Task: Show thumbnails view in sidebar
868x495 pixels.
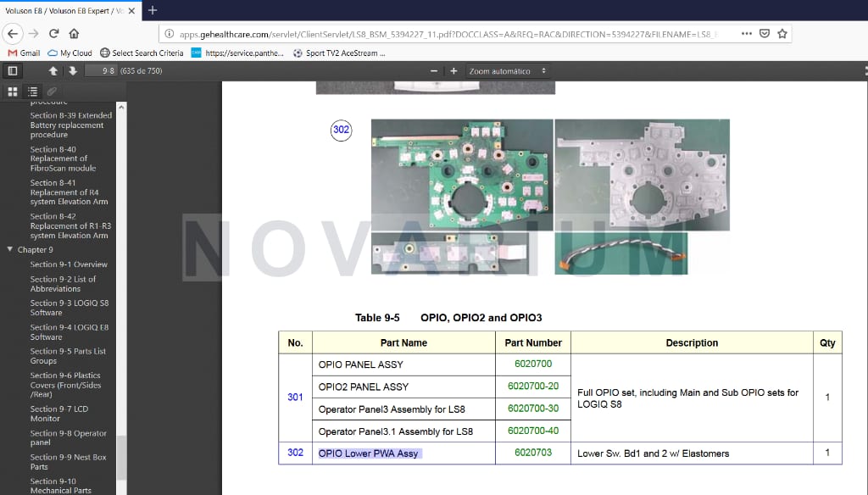Action: (13, 92)
